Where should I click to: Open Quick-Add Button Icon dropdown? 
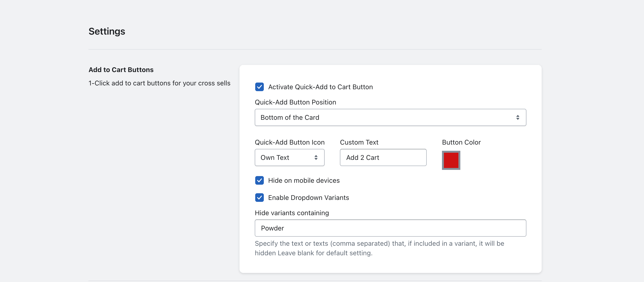pos(285,157)
